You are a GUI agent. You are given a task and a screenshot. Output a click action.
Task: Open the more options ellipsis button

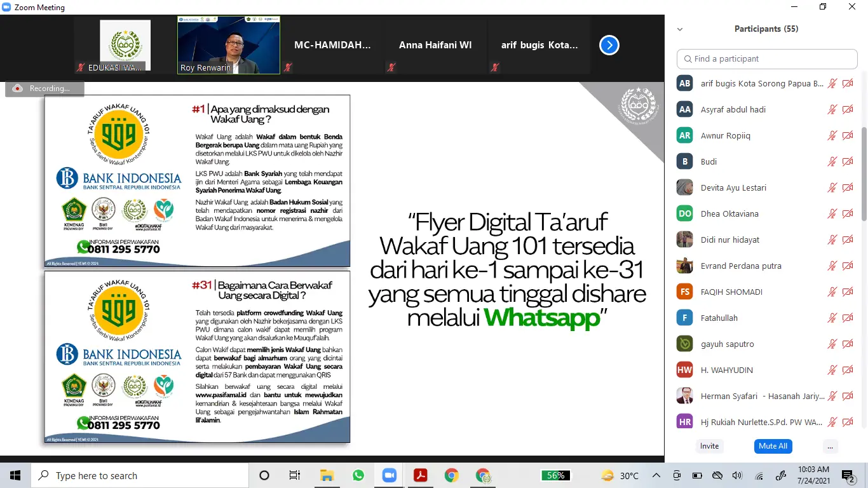click(x=830, y=446)
